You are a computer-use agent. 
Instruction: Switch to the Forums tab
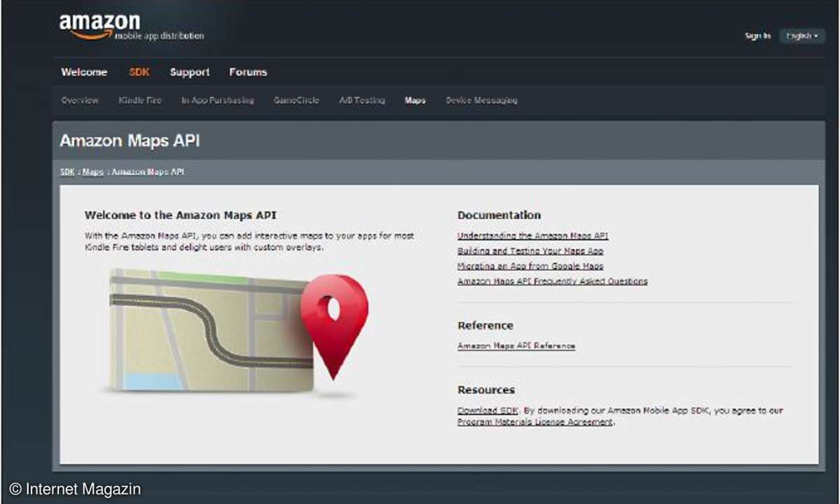click(248, 72)
